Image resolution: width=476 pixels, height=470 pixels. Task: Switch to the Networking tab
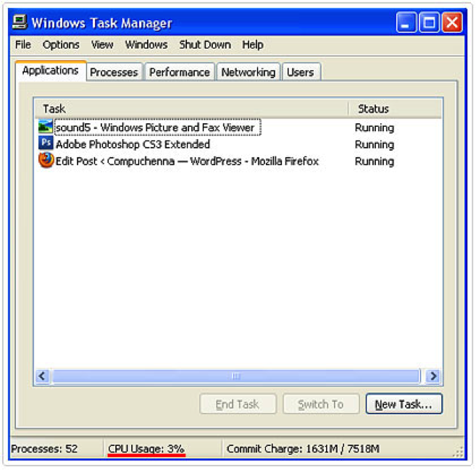point(249,72)
